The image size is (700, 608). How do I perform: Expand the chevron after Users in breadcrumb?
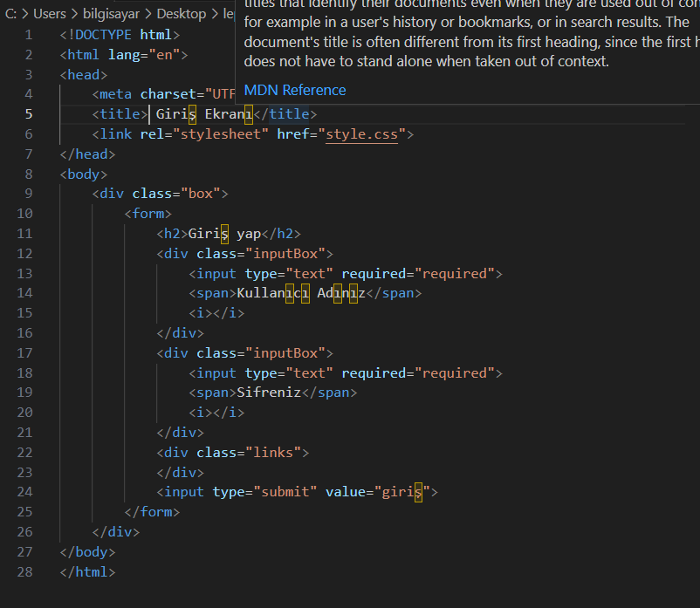75,13
